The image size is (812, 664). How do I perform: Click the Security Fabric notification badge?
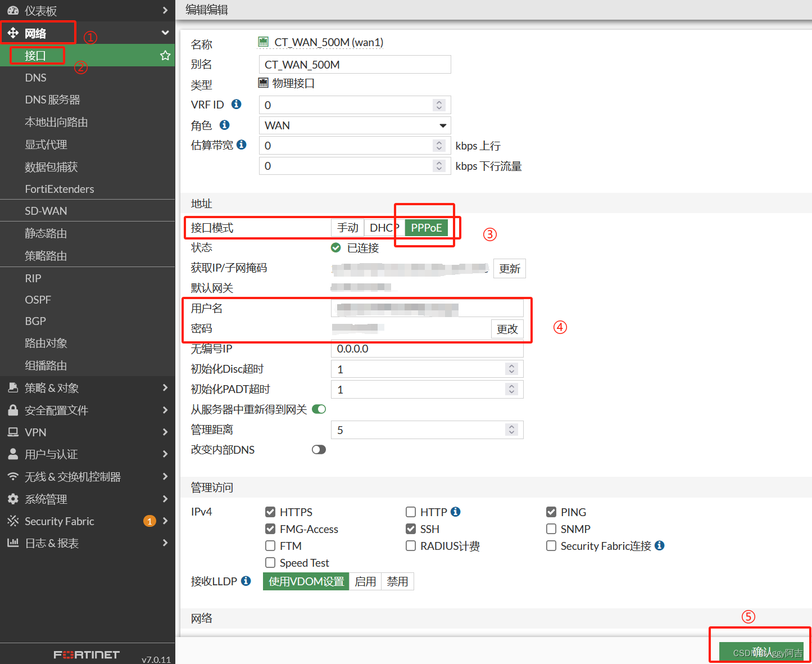[x=149, y=521]
